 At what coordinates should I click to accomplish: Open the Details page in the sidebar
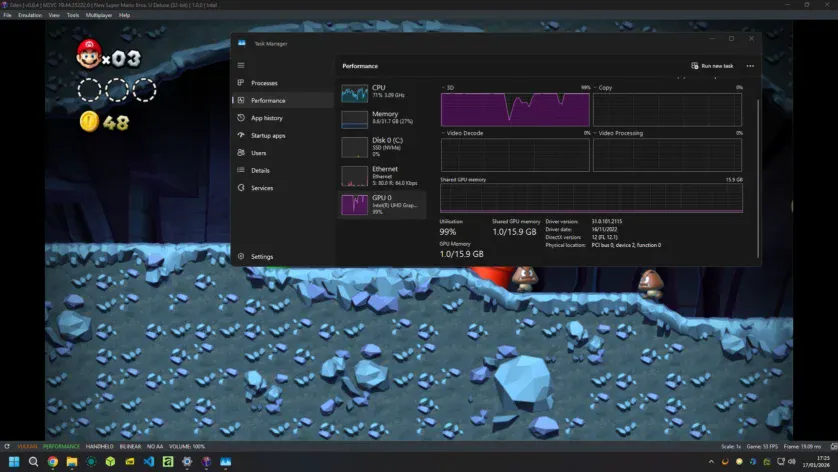(260, 170)
